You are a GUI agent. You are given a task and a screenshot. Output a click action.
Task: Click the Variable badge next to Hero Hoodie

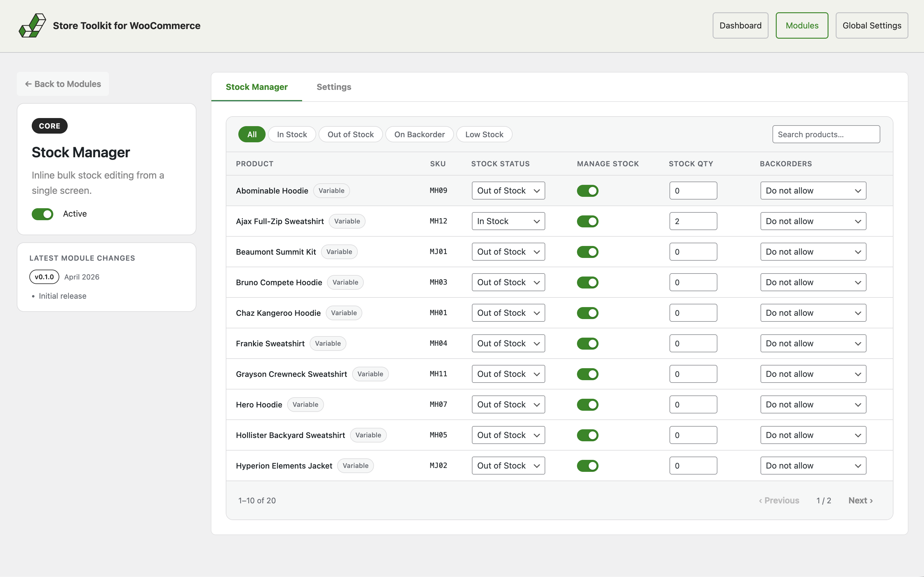305,404
